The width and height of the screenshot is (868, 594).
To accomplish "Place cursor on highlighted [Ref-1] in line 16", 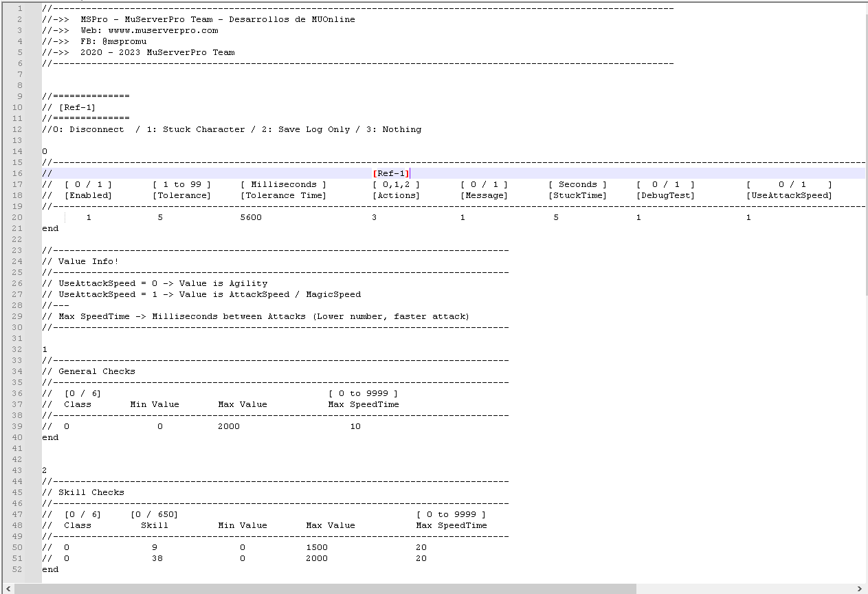I will coord(391,173).
